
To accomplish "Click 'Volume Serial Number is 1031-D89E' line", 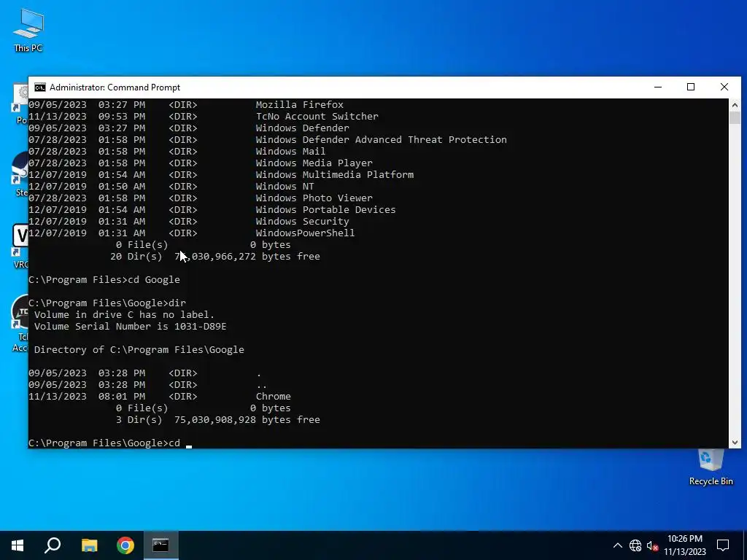I will (x=130, y=326).
